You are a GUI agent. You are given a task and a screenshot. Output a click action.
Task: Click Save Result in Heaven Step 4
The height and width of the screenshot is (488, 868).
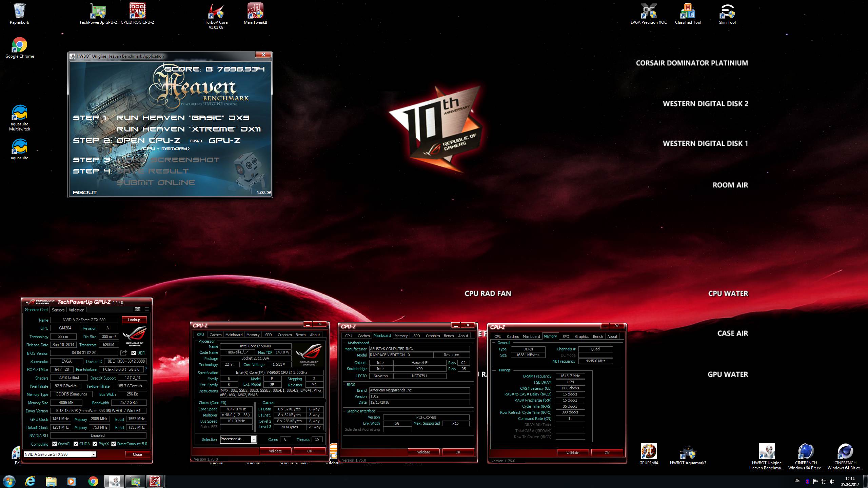tap(152, 171)
